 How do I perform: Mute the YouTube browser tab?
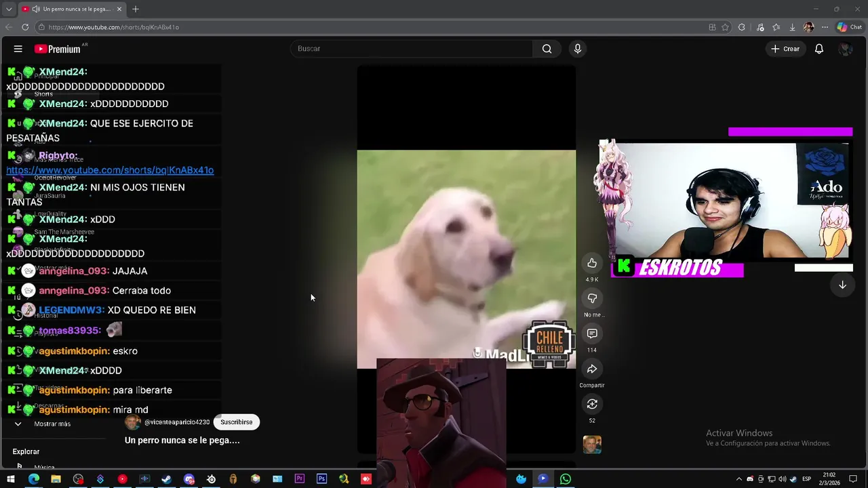coord(35,9)
